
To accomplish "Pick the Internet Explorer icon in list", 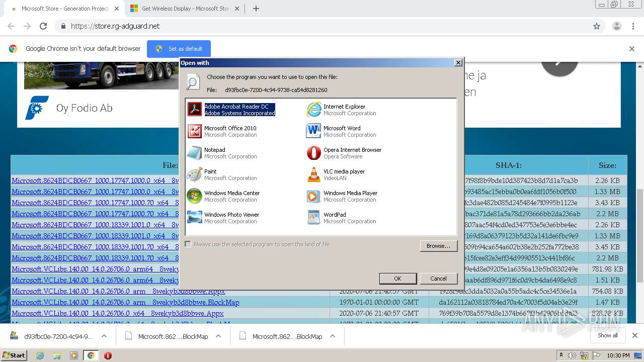I will pos(314,110).
